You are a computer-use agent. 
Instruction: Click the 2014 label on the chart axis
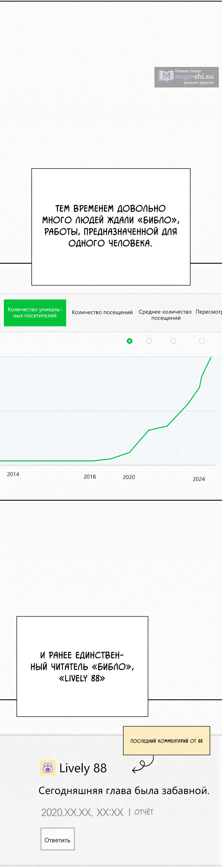(x=13, y=474)
